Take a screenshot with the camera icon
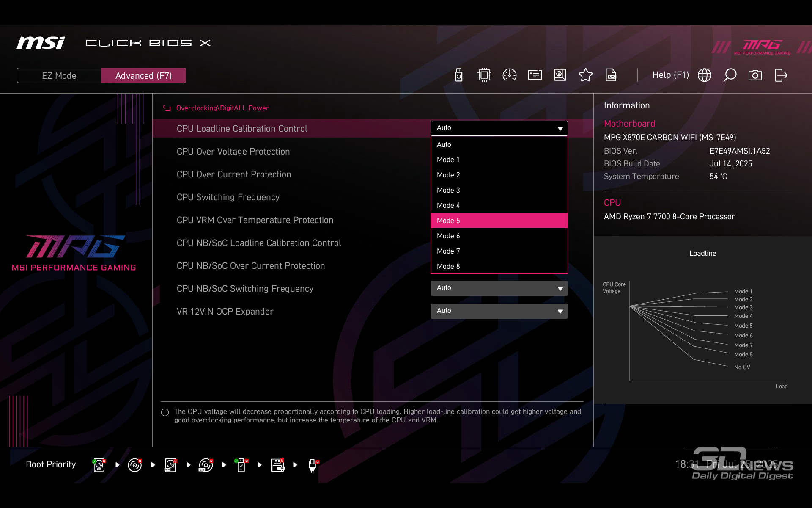812x508 pixels. click(x=755, y=75)
